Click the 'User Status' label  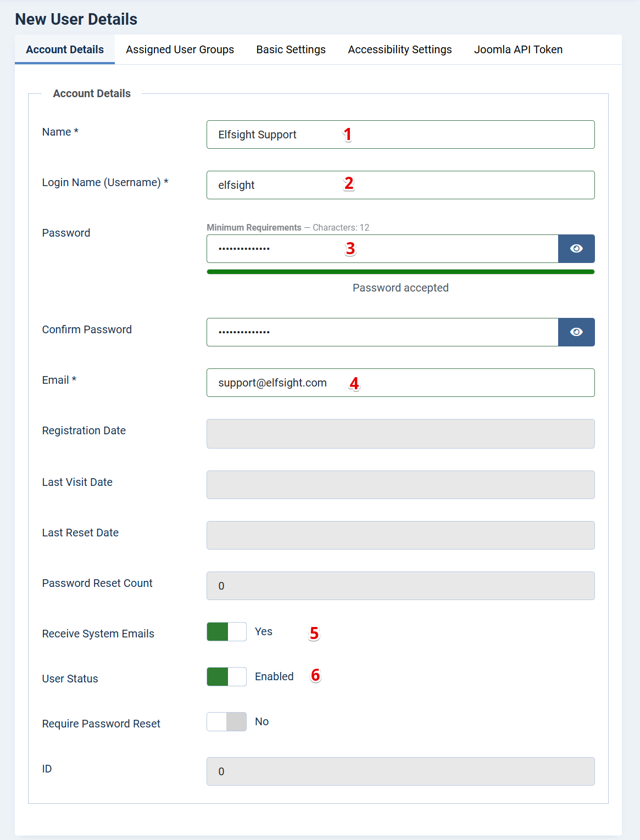[x=70, y=679]
